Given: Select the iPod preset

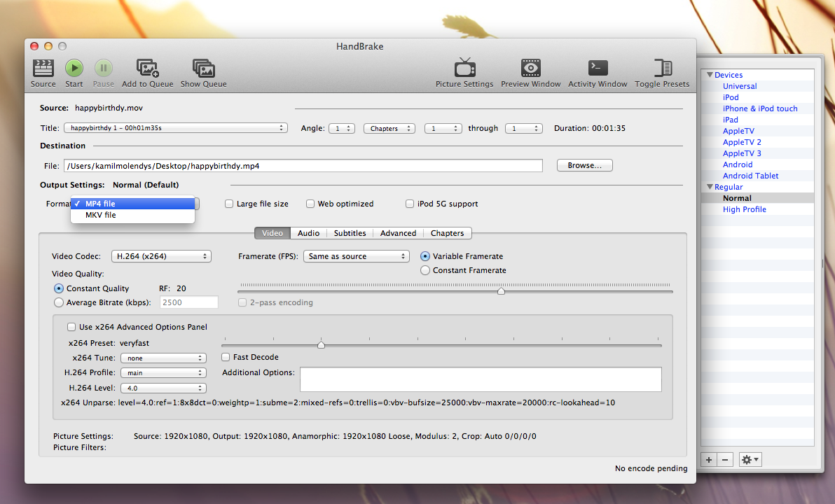Looking at the screenshot, I should (731, 97).
